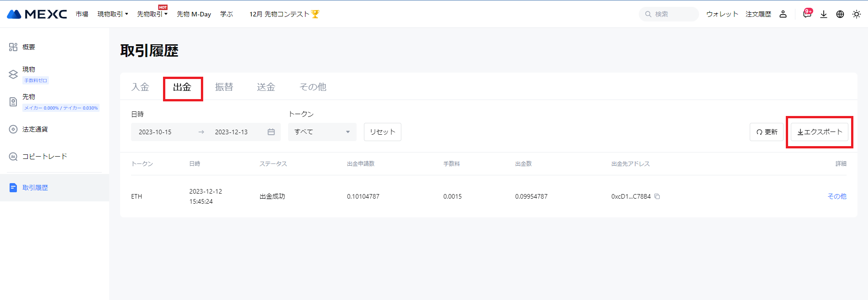Click the 出金先アドレス column header
This screenshot has height=300, width=868.
[631, 163]
